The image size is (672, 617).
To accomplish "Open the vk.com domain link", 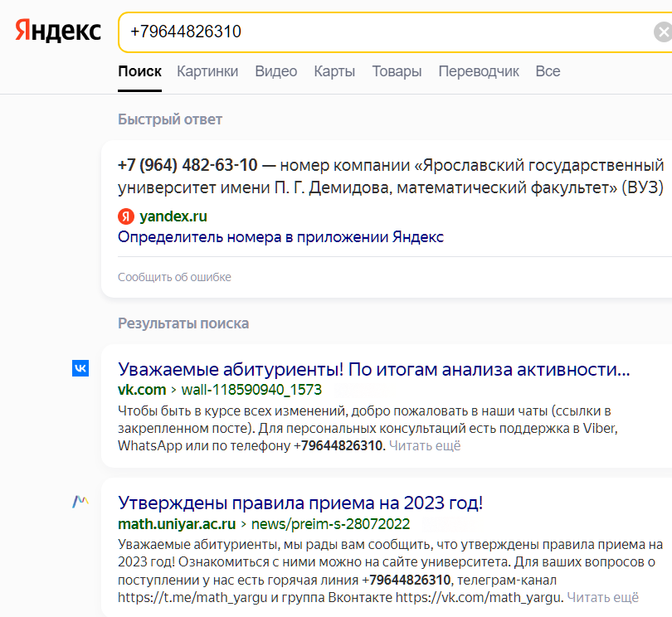I will click(x=142, y=390).
